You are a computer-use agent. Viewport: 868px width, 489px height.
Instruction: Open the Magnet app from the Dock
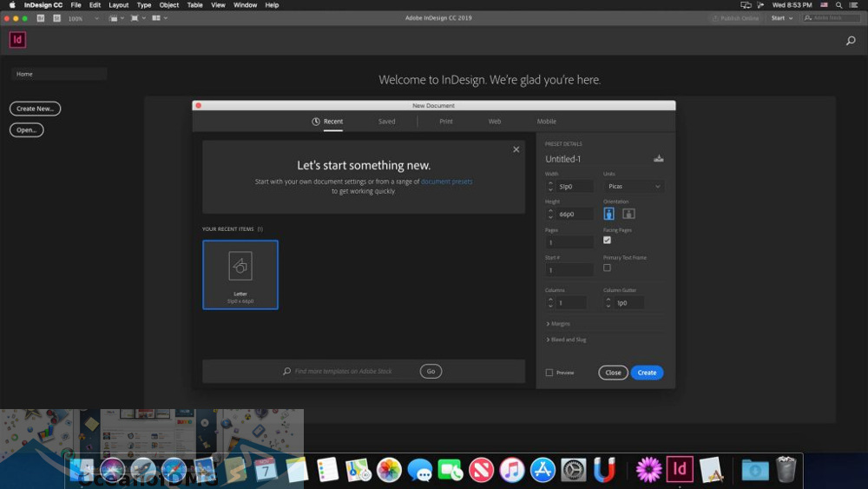[x=604, y=470]
